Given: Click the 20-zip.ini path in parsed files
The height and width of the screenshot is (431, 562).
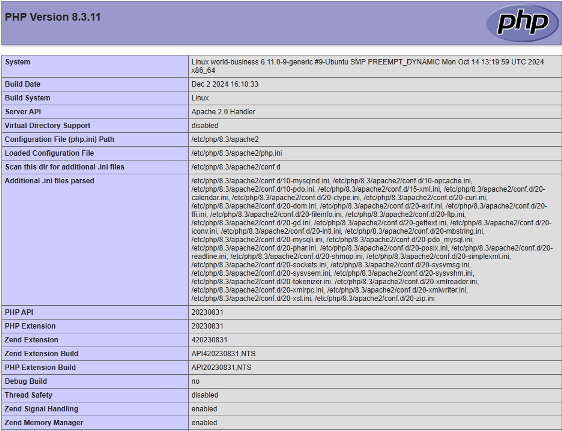Looking at the screenshot, I should [375, 298].
